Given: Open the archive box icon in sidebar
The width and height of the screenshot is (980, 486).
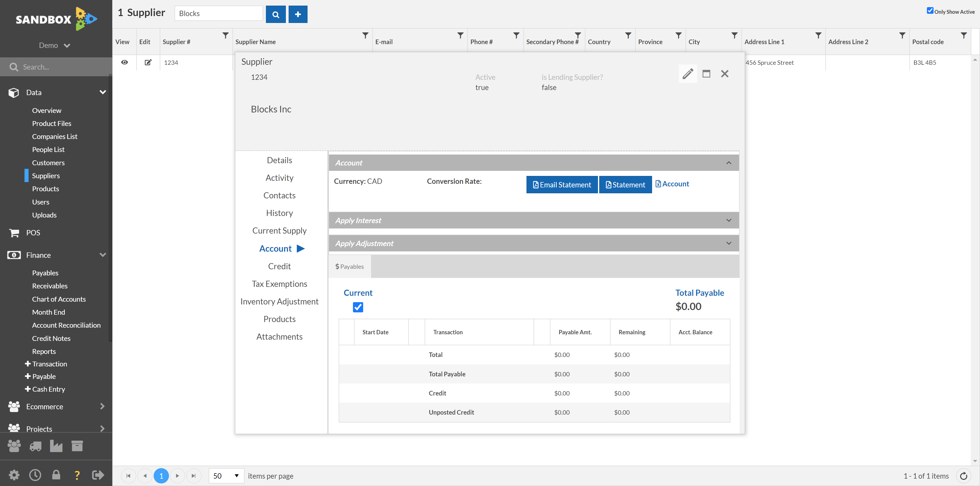Looking at the screenshot, I should [x=77, y=446].
